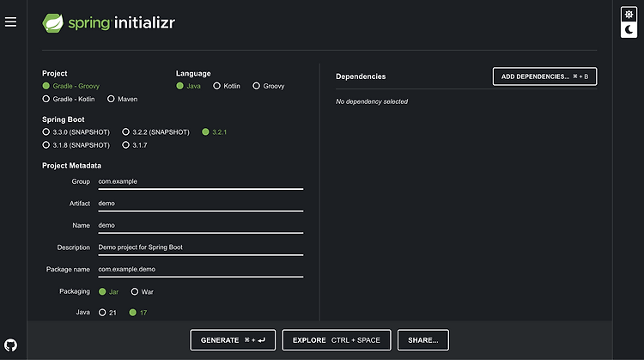
Task: Click the Explore button
Action: [x=337, y=340]
